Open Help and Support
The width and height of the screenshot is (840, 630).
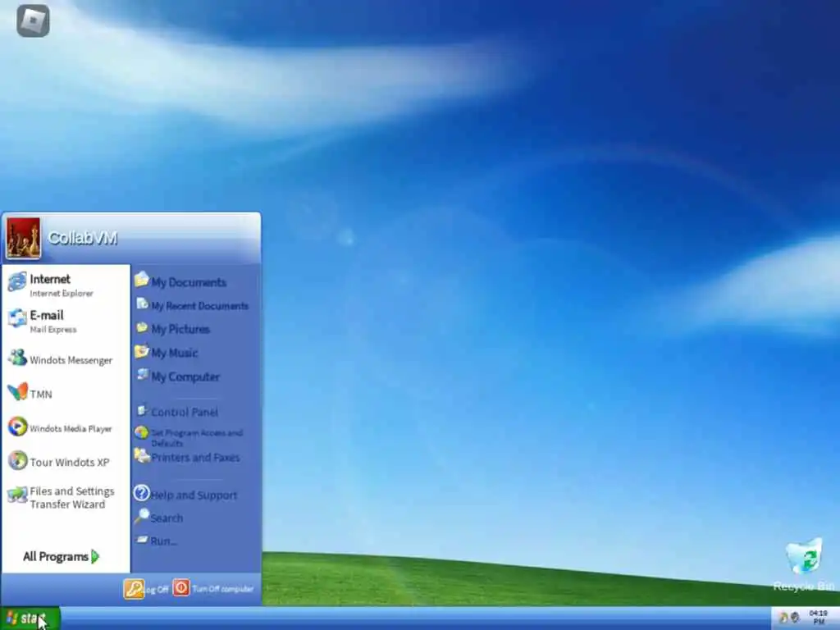(185, 494)
